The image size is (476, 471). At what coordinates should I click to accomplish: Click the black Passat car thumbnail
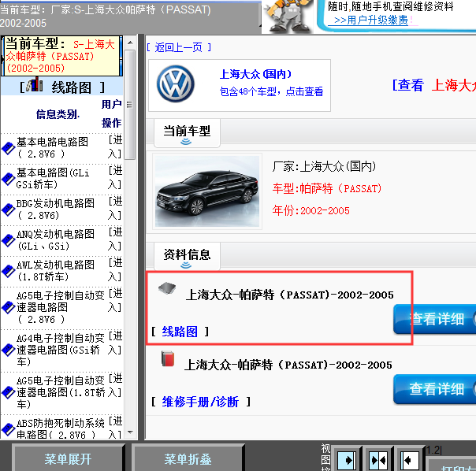(207, 191)
